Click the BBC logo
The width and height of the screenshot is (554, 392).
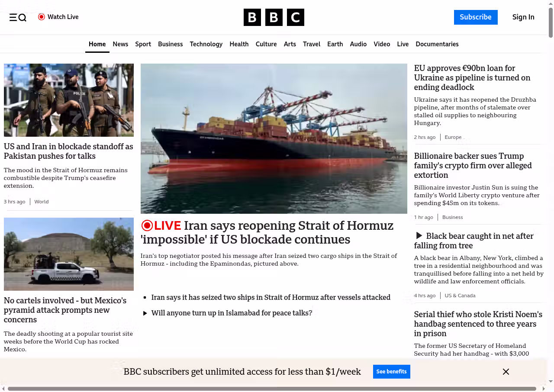click(274, 17)
